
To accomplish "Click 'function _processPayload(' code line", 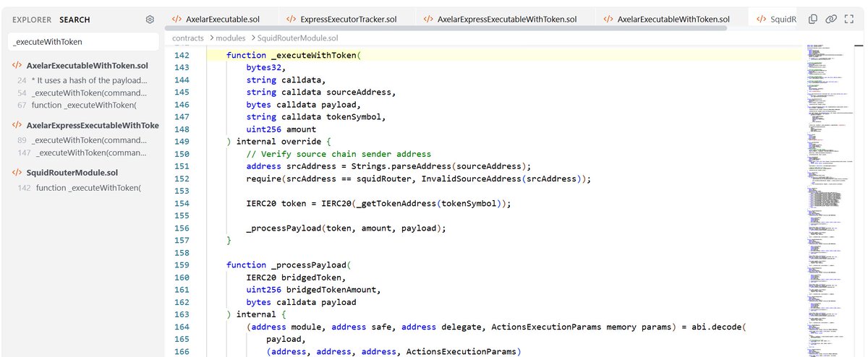I will [x=288, y=265].
